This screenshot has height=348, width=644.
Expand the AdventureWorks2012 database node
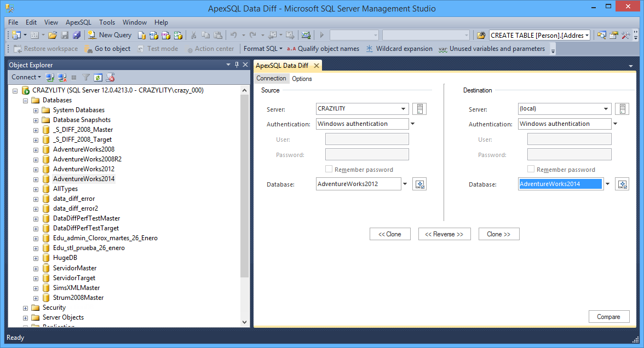point(36,170)
